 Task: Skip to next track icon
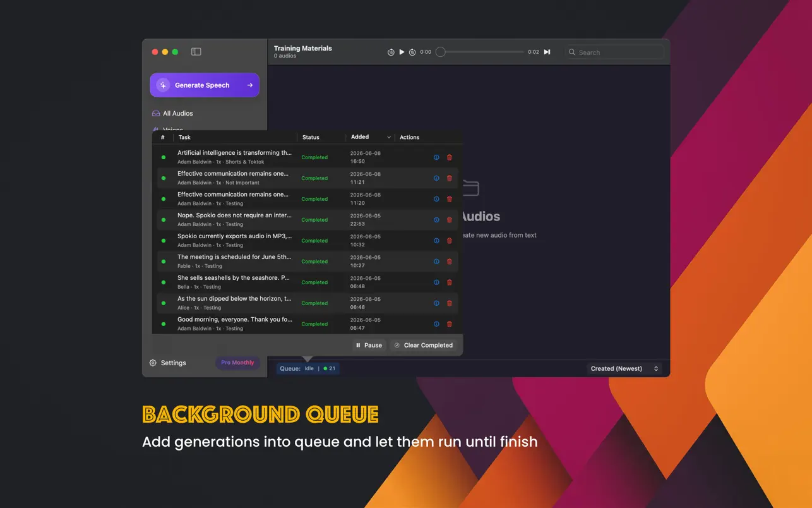click(x=547, y=52)
